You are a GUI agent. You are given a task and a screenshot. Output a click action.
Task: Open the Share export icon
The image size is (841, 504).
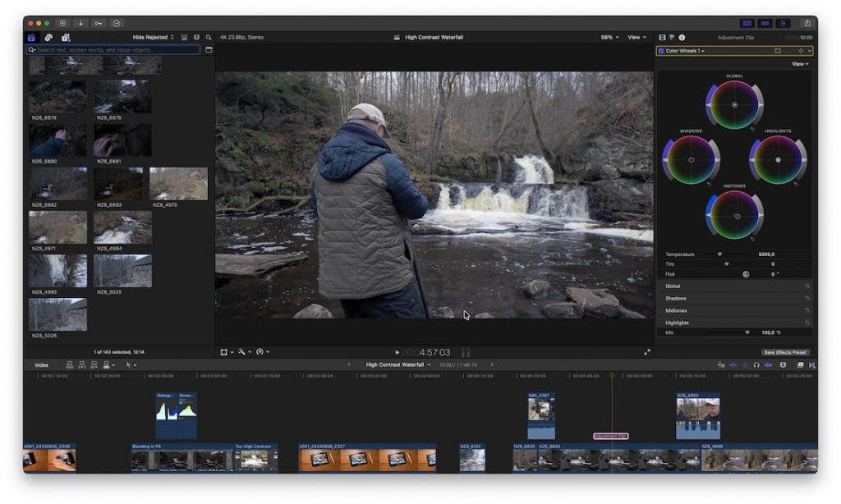point(807,23)
